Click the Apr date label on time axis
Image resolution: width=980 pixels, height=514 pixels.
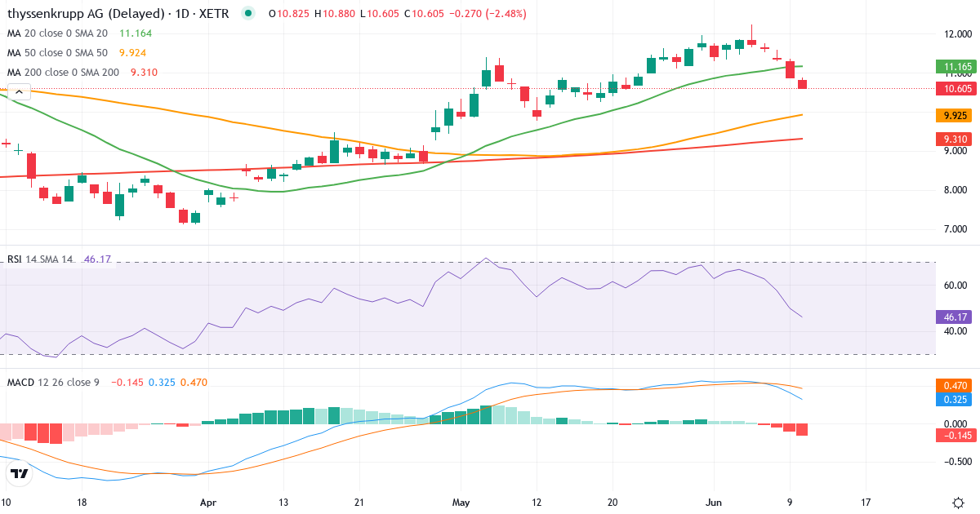point(208,503)
